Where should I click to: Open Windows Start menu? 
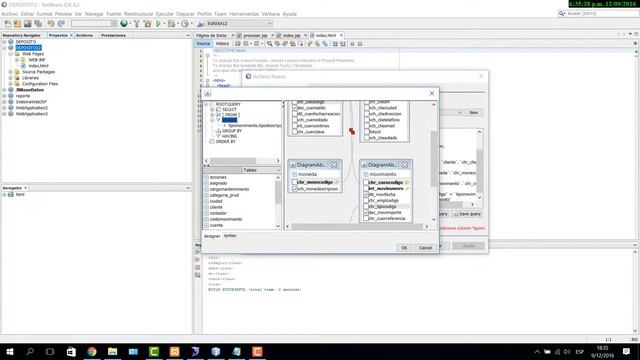pyautogui.click(x=9, y=351)
